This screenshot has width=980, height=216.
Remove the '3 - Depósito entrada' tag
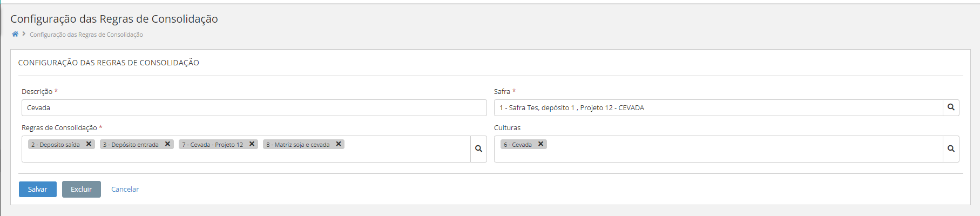pyautogui.click(x=168, y=144)
